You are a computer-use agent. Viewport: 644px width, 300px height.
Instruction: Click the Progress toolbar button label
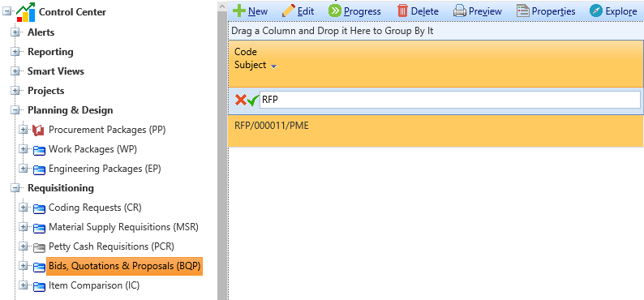point(363,11)
